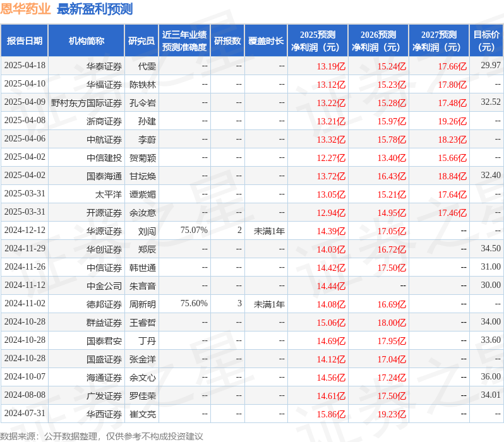Click the 2025预测净利润 column header
504x442 pixels.
click(318, 41)
